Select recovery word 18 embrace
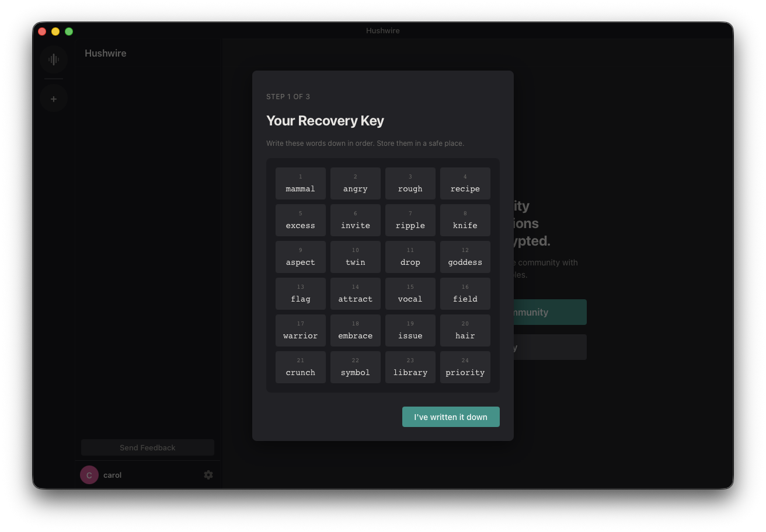 tap(356, 330)
